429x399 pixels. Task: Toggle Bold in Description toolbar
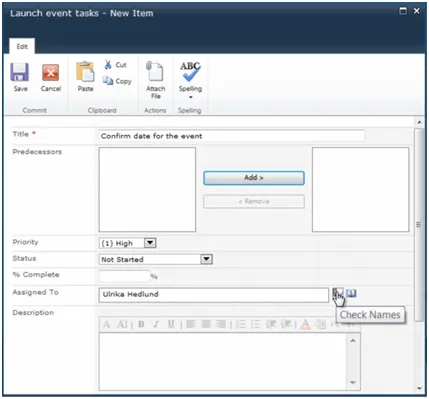coord(141,324)
